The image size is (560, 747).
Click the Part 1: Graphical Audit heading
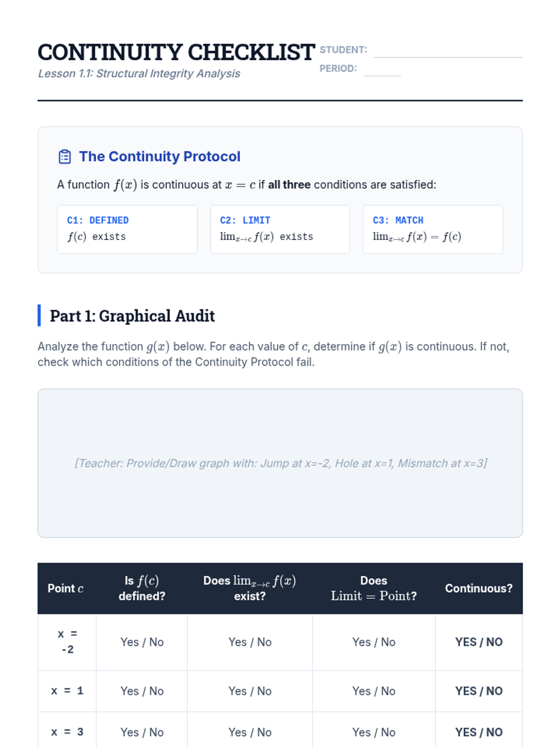132,316
